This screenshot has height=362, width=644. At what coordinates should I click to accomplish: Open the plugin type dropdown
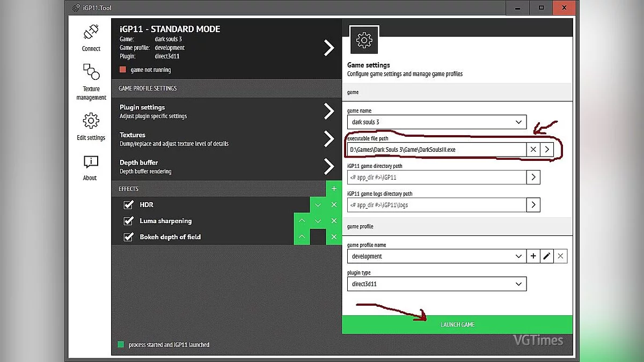click(437, 284)
